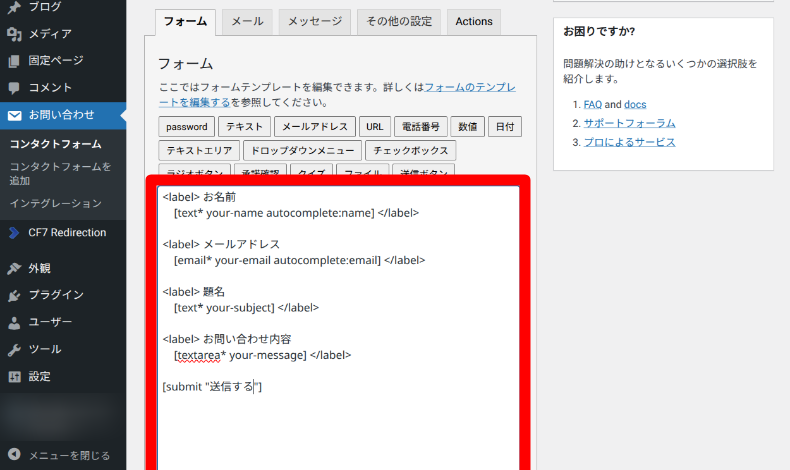Click the textarea your-message tag line
Screen dimensions: 790x470
(262, 355)
